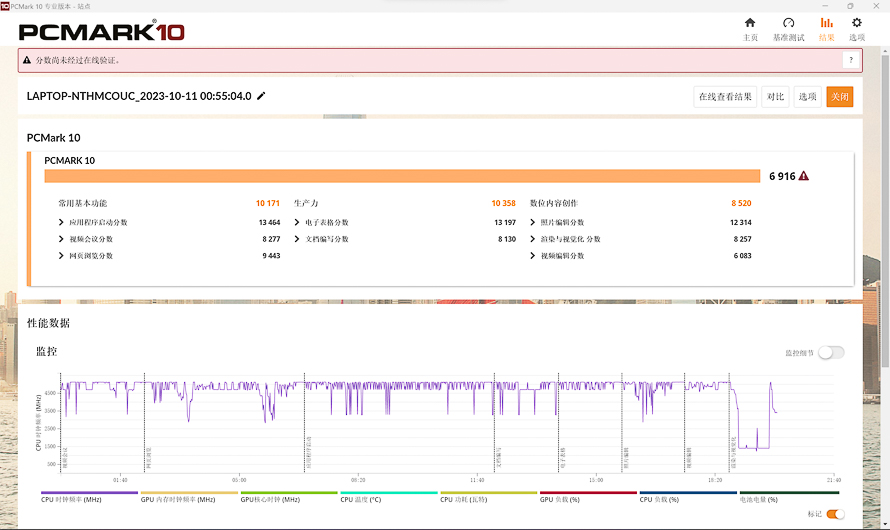This screenshot has height=530, width=890.
Task: Click the 性能数据 heading
Action: coord(48,323)
